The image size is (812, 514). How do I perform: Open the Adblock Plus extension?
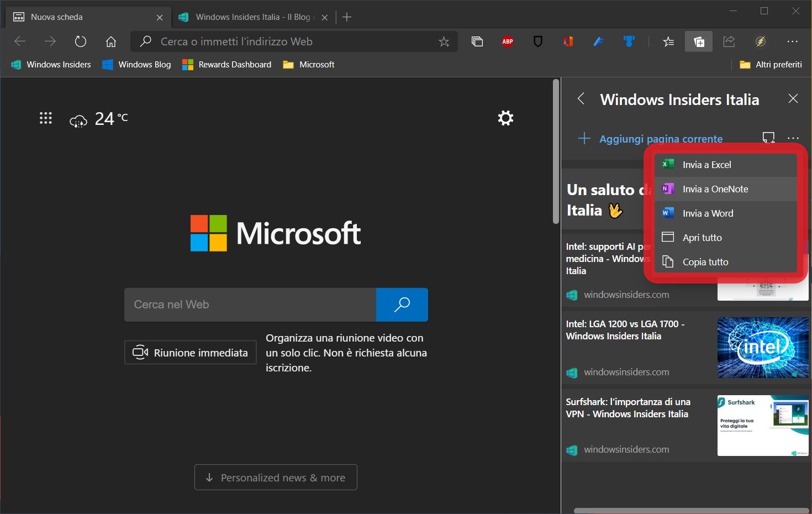[x=508, y=41]
